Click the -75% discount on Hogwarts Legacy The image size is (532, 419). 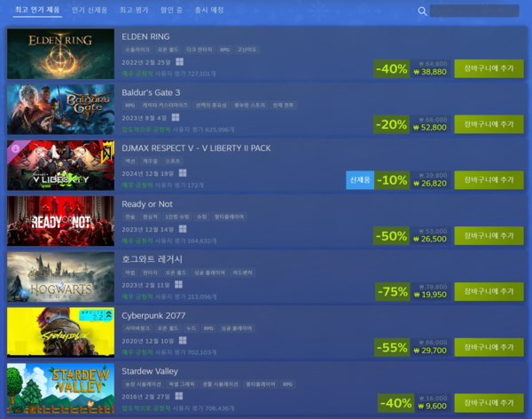pos(393,291)
